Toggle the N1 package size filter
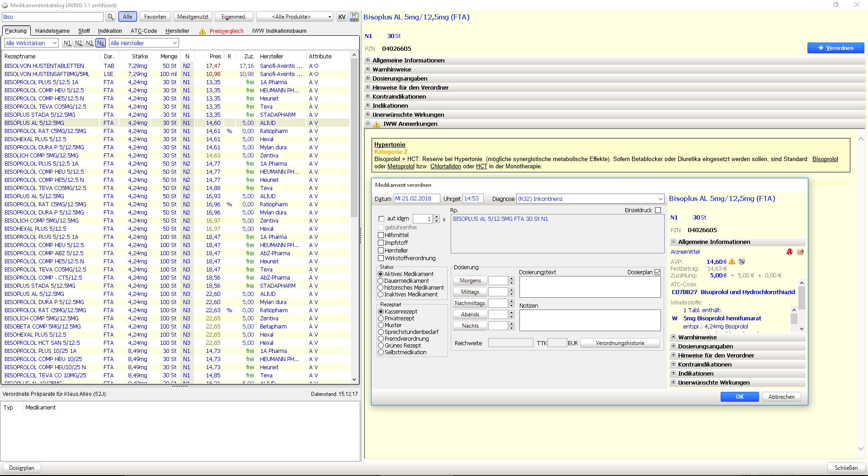868x476 pixels. [x=67, y=43]
